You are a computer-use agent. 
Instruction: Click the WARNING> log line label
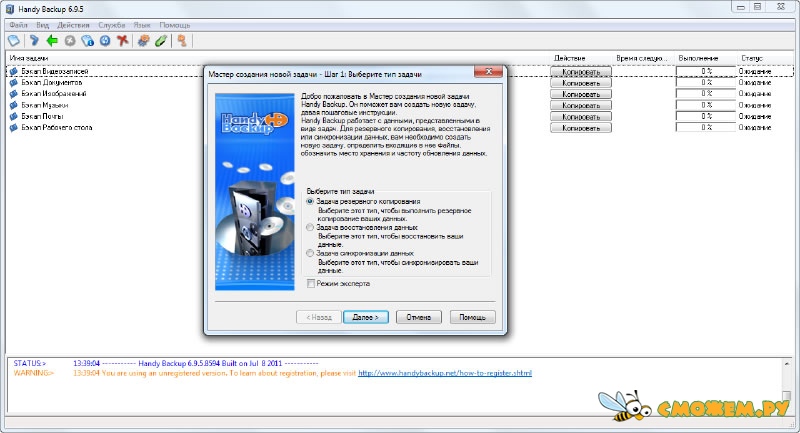pyautogui.click(x=34, y=373)
